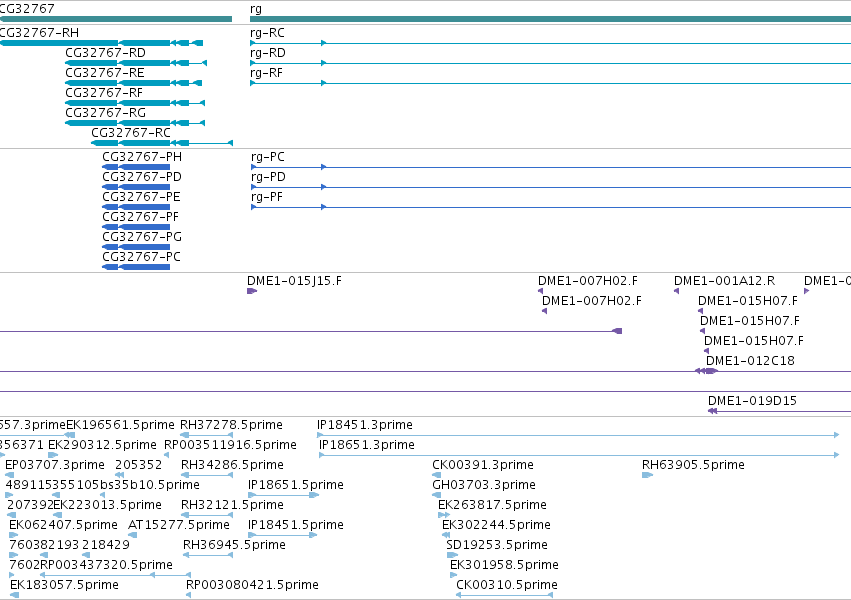Select the rg-RC transcript label

click(267, 33)
